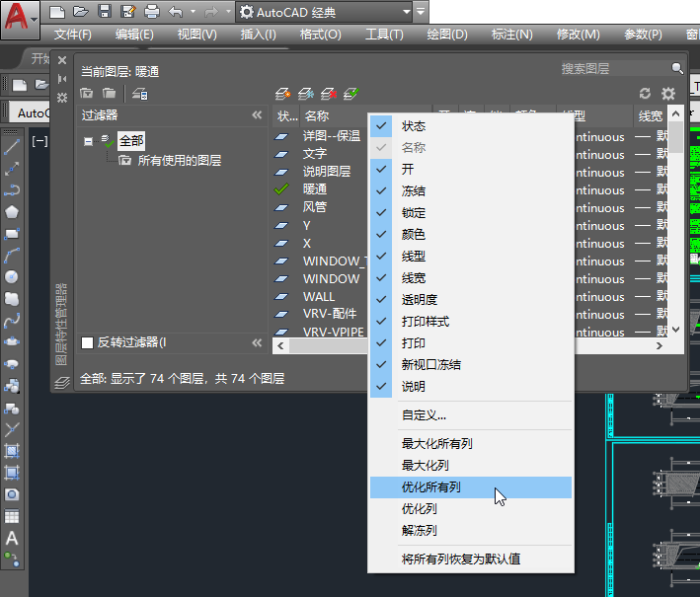This screenshot has width=700, height=597.
Task: Open layer manager Settings gear icon
Action: coord(668,94)
